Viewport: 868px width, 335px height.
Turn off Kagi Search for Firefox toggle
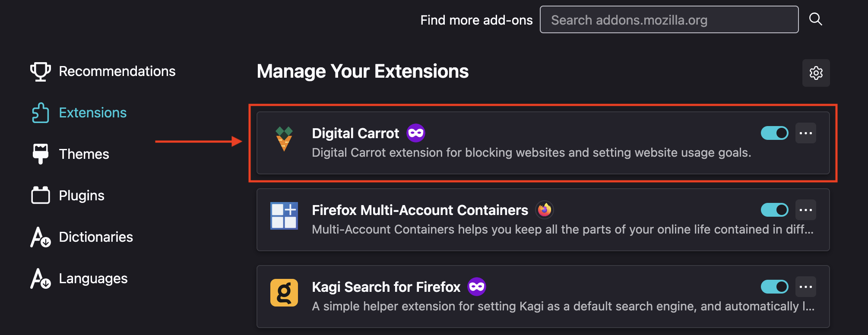pyautogui.click(x=774, y=287)
